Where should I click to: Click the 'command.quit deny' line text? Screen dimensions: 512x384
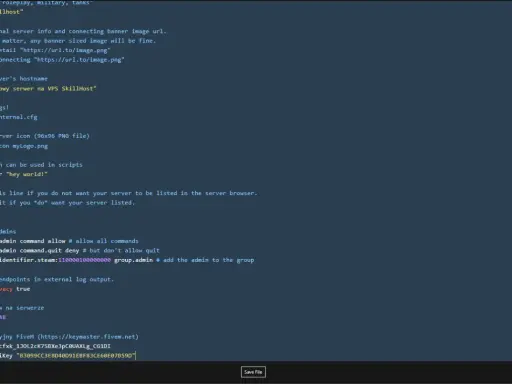click(x=49, y=251)
